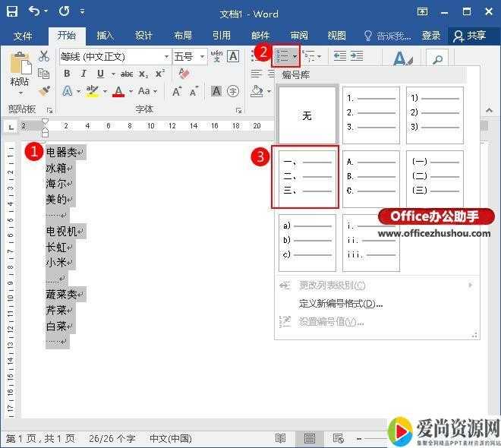
Task: Toggle underline formatting
Action: (x=100, y=74)
